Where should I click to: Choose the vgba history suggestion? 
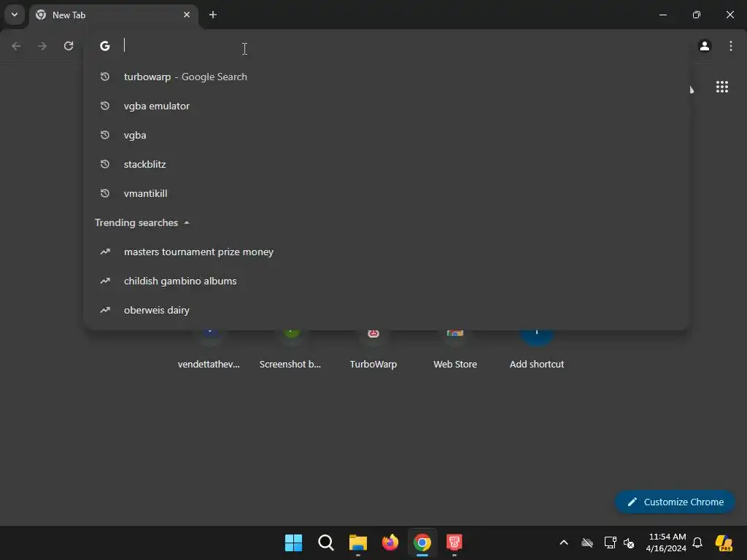tap(387, 135)
